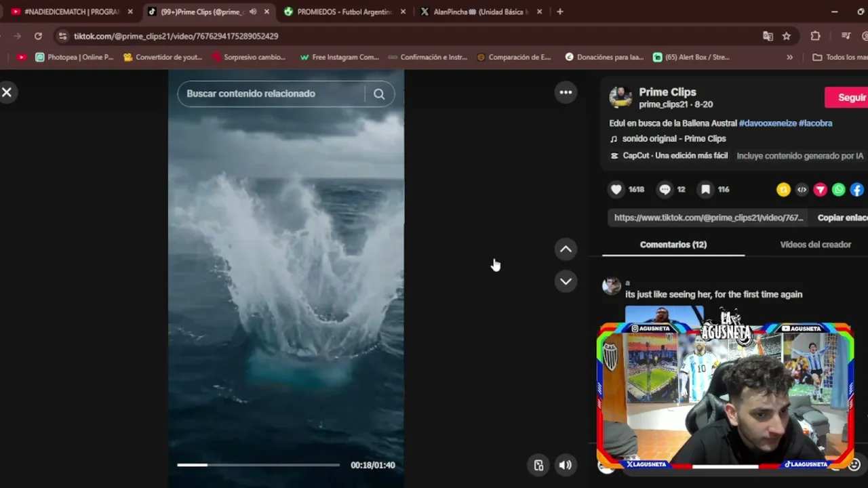The width and height of the screenshot is (868, 488).
Task: Open Donaciones para laa... bookmark
Action: coord(604,58)
